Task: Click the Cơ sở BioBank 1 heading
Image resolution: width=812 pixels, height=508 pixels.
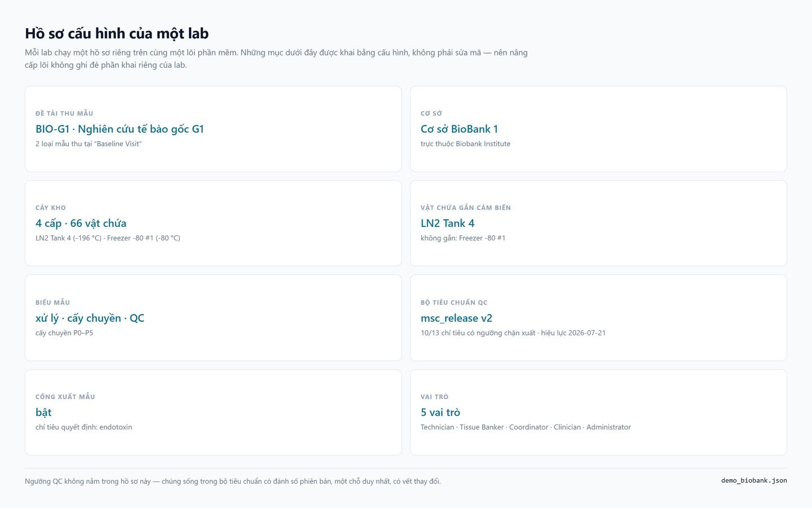Action: pos(459,129)
